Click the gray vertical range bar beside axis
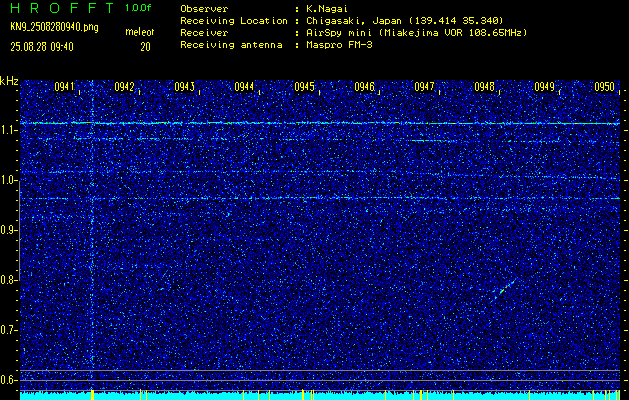 point(19,230)
